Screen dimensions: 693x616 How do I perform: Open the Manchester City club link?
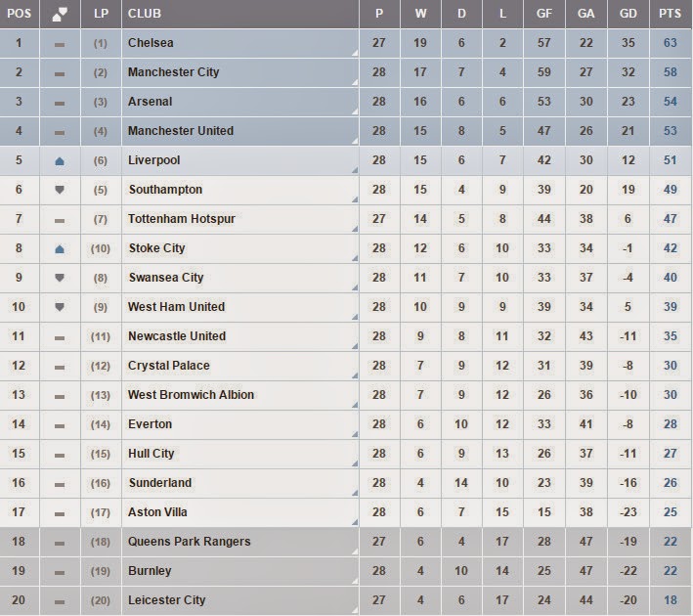tap(173, 72)
